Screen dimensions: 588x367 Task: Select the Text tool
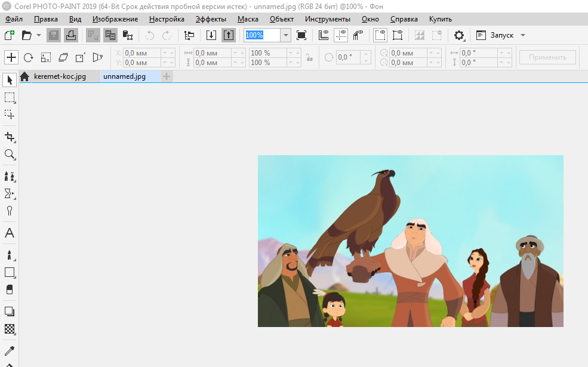10,233
